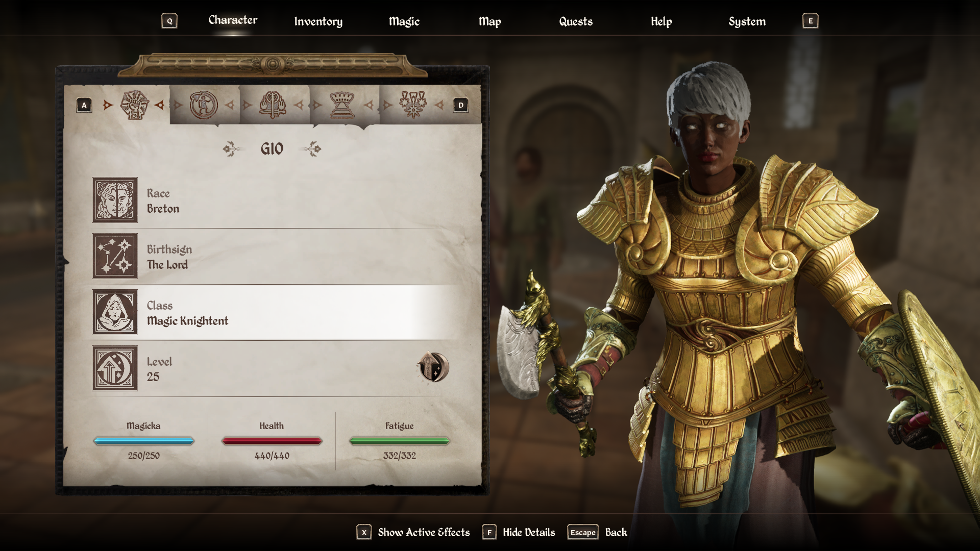Open the Quests menu
The image size is (980, 551).
576,21
